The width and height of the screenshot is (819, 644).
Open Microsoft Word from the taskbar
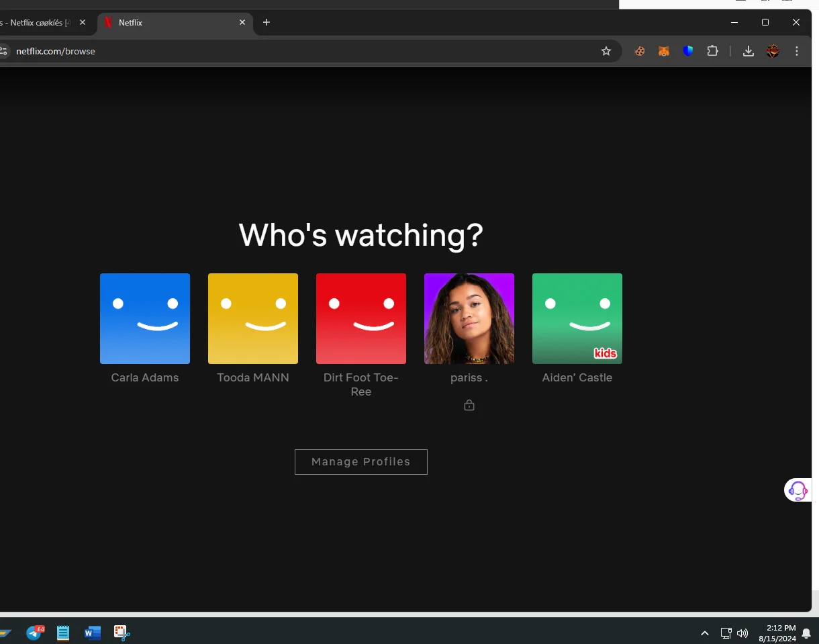click(x=92, y=633)
